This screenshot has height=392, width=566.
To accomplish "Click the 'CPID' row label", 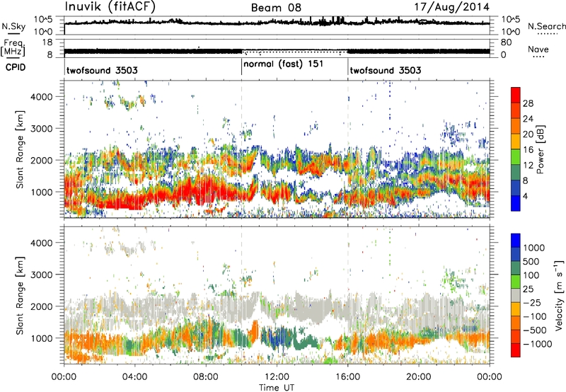I will 16,67.
